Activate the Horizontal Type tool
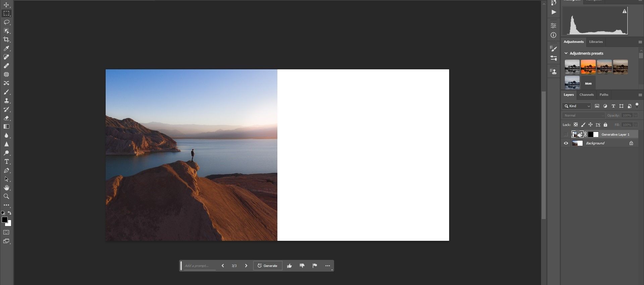Image resolution: width=644 pixels, height=285 pixels. tap(6, 161)
